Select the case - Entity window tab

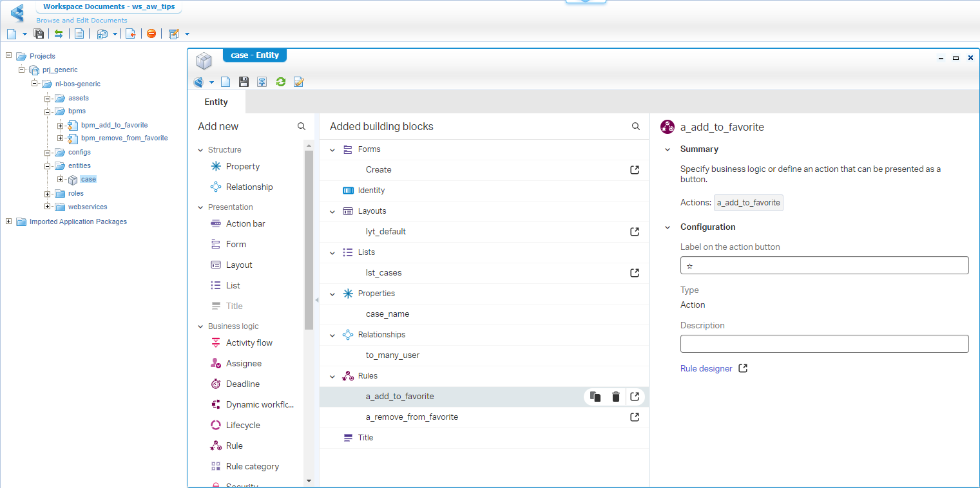pos(255,55)
